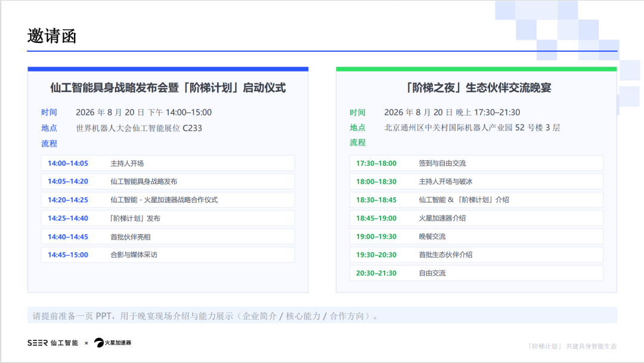Select the 14:25–14:40 time cell
Image resolution: width=644 pixels, height=363 pixels.
point(68,219)
